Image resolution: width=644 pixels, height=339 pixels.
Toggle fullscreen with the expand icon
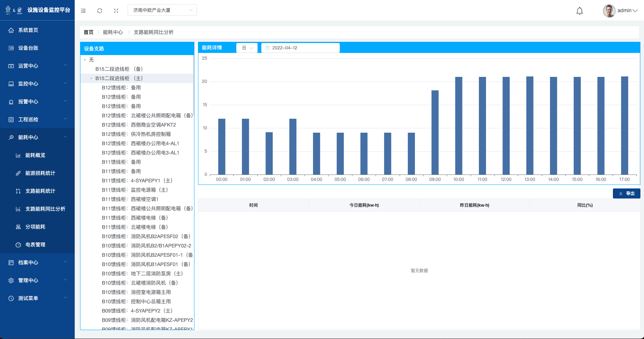pos(116,11)
